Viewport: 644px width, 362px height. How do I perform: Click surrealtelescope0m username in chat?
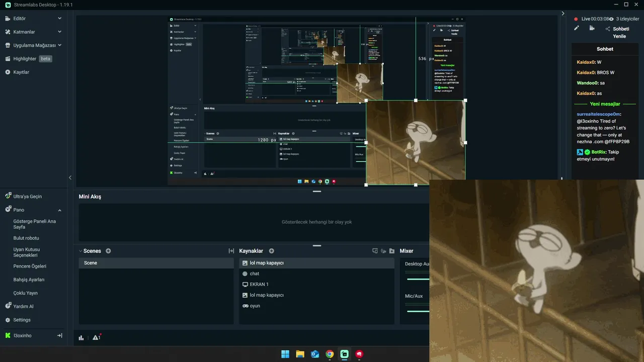coord(599,114)
